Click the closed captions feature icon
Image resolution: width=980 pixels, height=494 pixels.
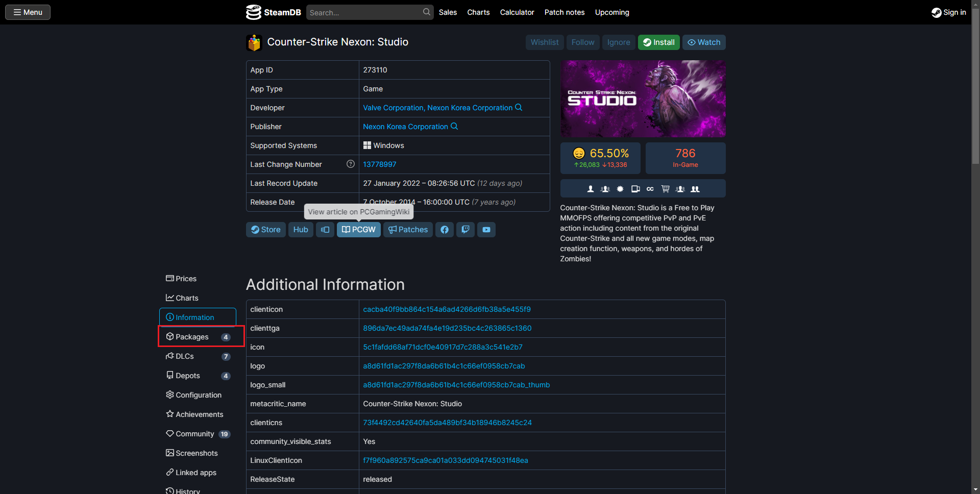pos(650,189)
